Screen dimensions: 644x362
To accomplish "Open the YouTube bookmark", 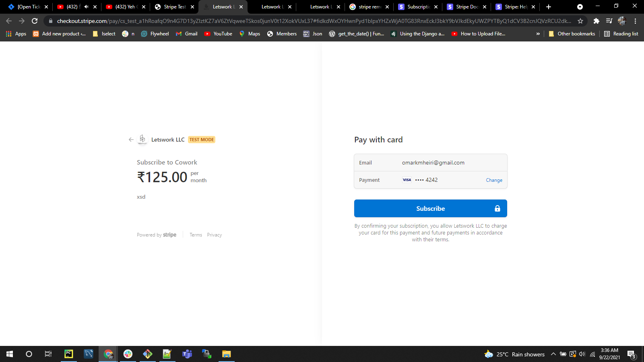I will coord(218,34).
